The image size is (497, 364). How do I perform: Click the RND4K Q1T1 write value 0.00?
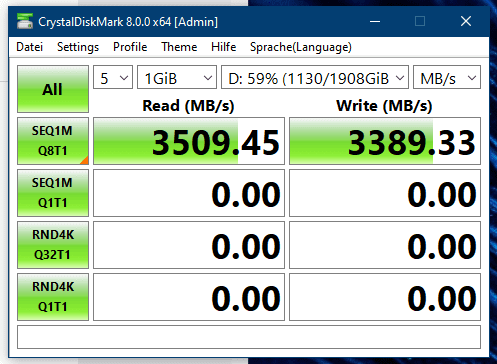click(385, 297)
